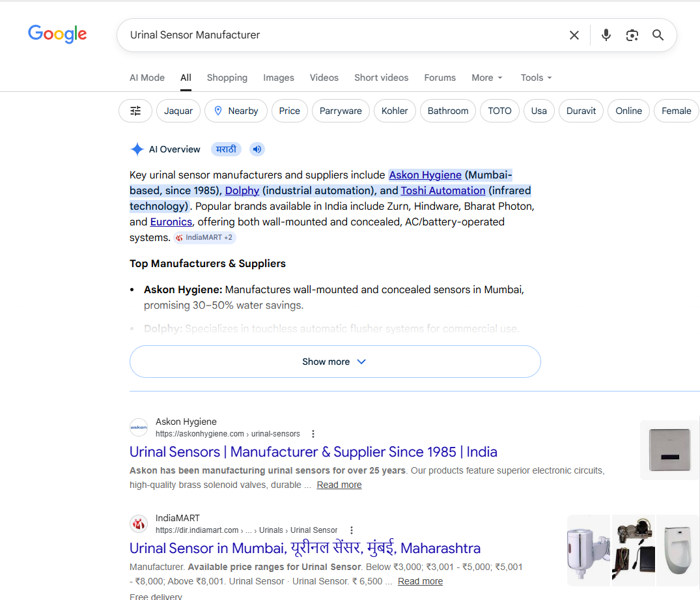
Task: Open Urinal Sensors Manufacturer & Supplier result
Action: (x=313, y=452)
